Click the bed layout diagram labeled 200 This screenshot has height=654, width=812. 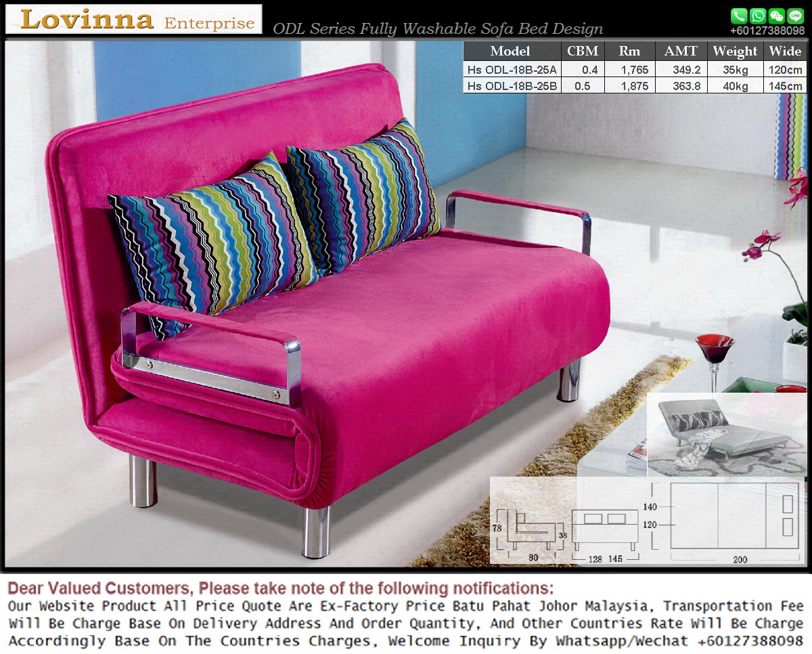(x=724, y=524)
